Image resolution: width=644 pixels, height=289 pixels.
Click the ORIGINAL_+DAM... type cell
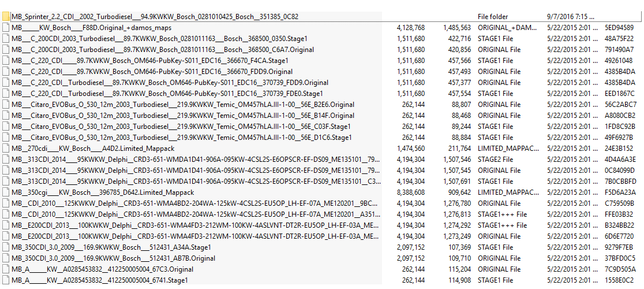(508, 28)
